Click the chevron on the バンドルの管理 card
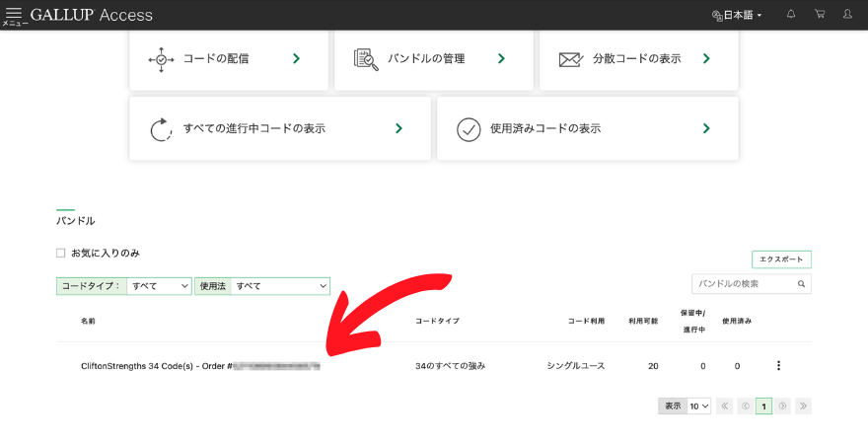The image size is (868, 444). click(x=501, y=58)
